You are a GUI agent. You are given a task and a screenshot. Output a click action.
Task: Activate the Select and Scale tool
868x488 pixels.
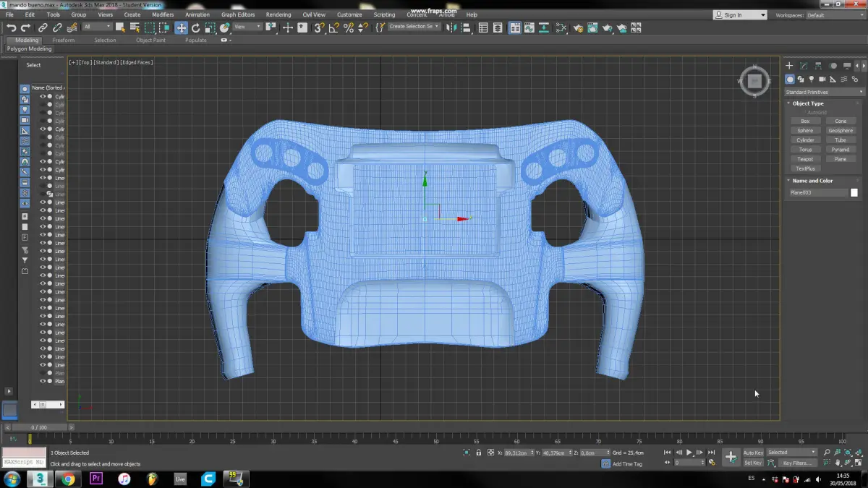(x=210, y=27)
